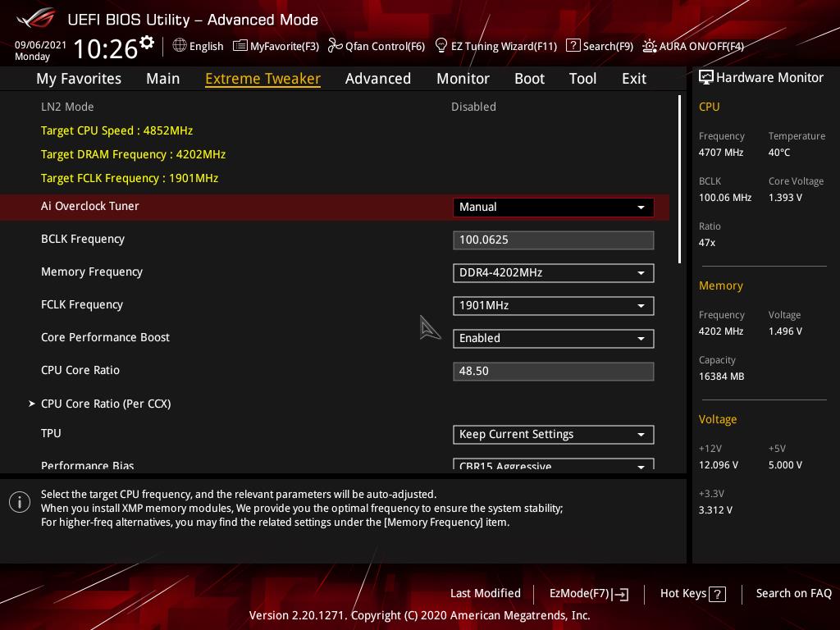Screen dimensions: 840x630
Task: Click the 16384 MB capacity value
Action: click(722, 376)
